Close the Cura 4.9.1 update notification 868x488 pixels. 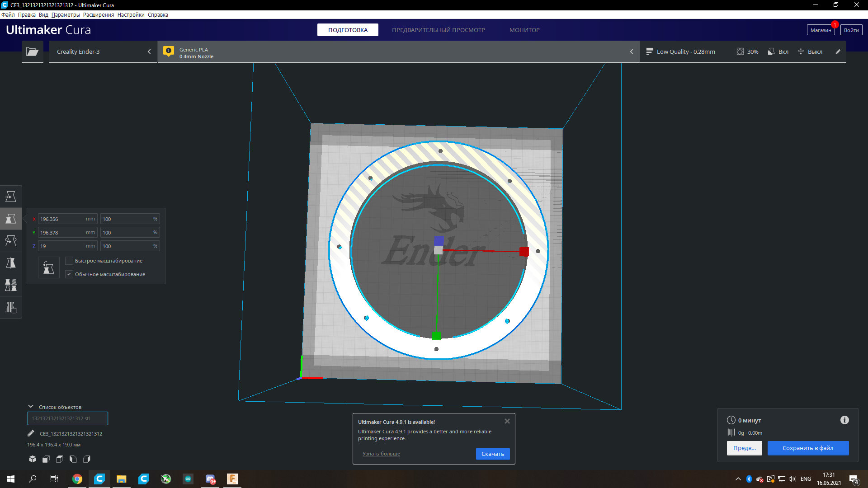pos(507,421)
